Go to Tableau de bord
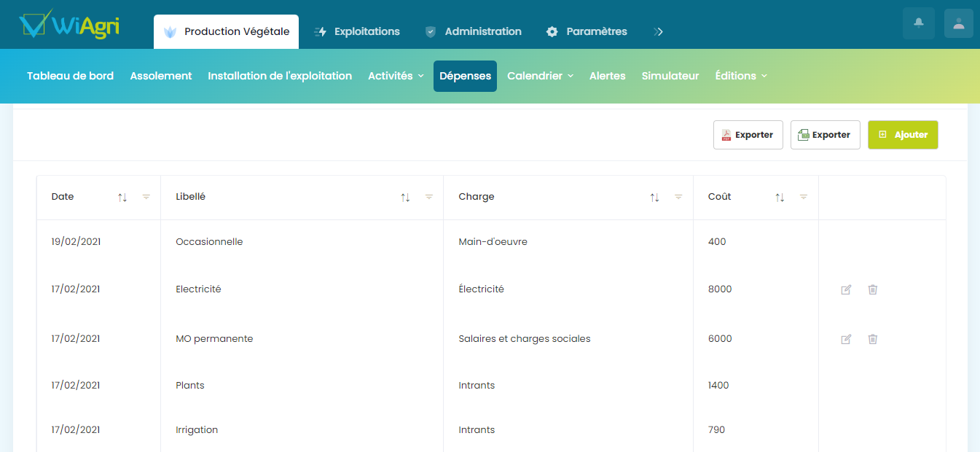This screenshot has height=452, width=980. [71, 76]
